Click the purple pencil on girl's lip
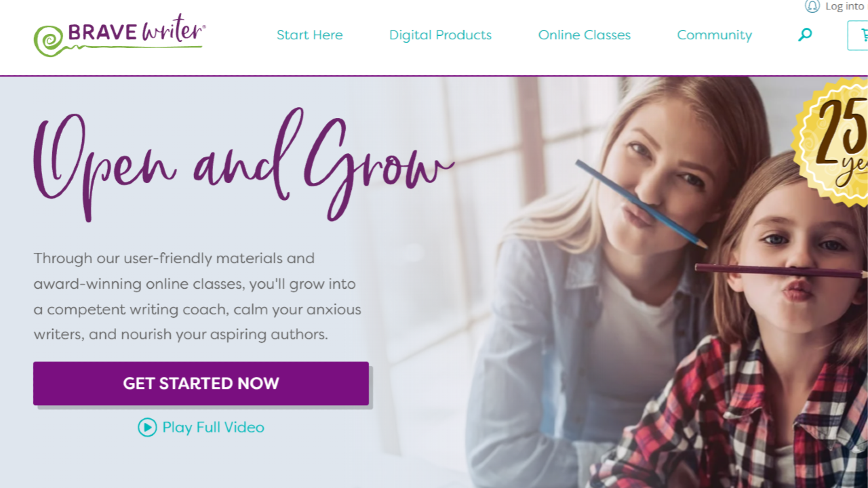This screenshot has height=488, width=868. click(x=781, y=271)
